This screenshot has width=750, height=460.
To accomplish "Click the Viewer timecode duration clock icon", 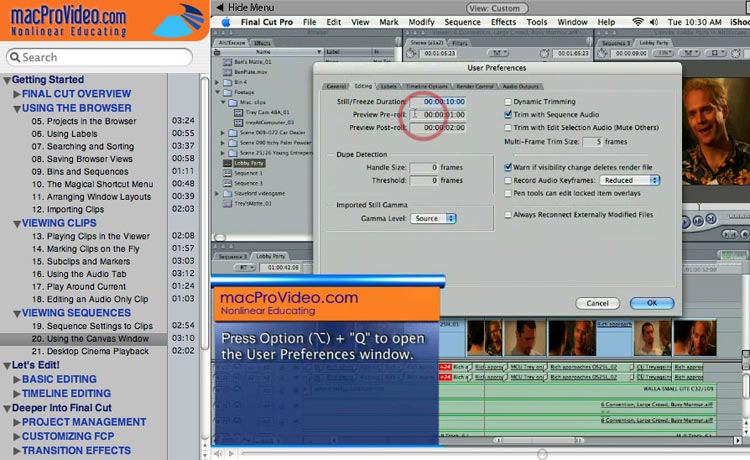I will pyautogui.click(x=411, y=54).
